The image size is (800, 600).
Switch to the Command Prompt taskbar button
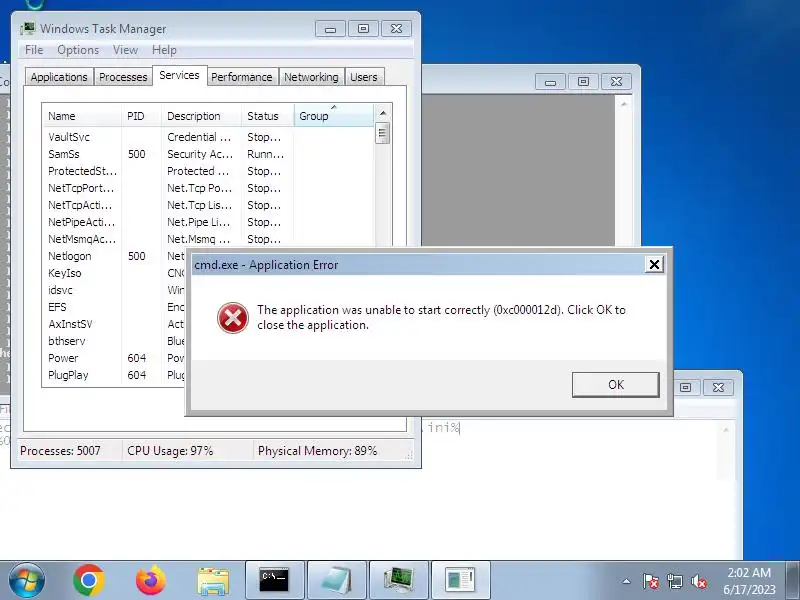pyautogui.click(x=275, y=580)
